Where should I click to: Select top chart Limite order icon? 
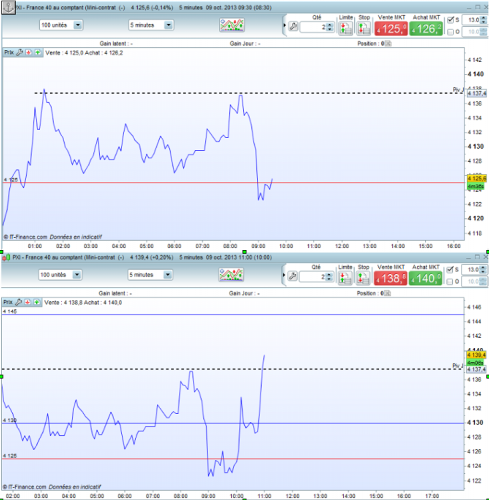click(345, 28)
